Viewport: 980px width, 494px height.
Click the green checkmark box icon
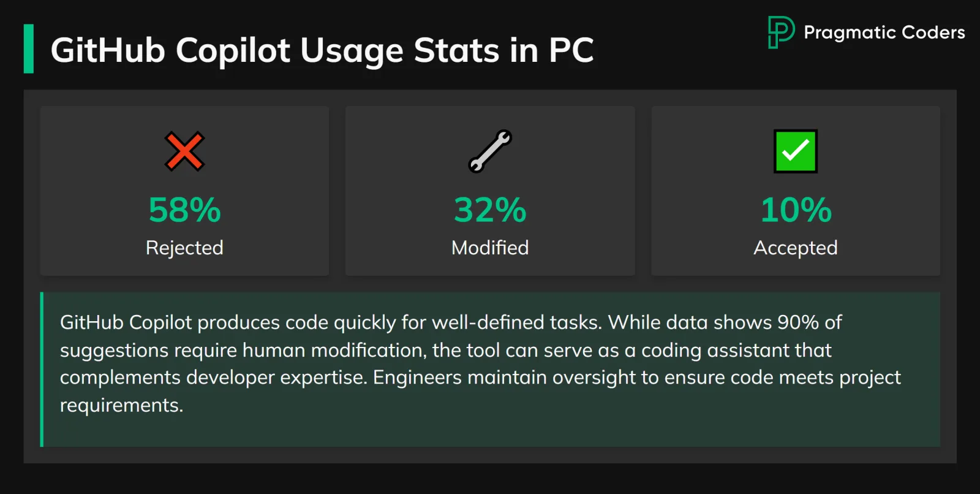point(795,151)
